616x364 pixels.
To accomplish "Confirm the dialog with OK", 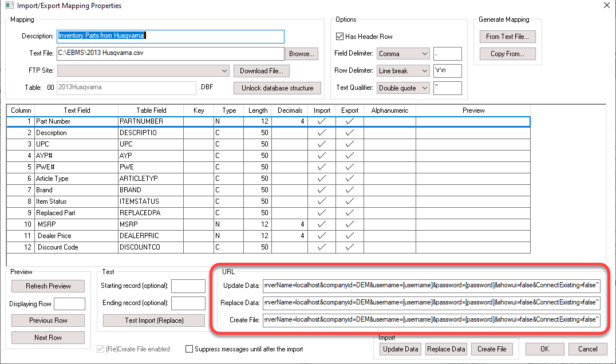I will [x=544, y=349].
